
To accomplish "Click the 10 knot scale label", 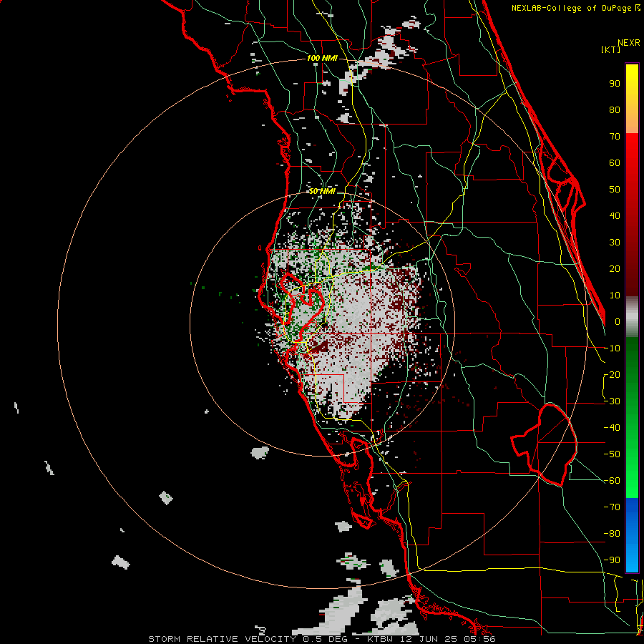I will [615, 296].
